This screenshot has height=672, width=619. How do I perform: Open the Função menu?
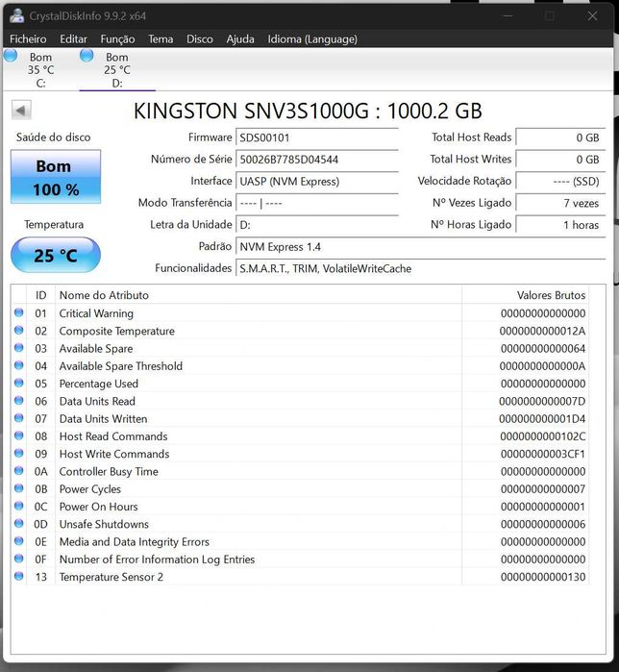pos(117,39)
